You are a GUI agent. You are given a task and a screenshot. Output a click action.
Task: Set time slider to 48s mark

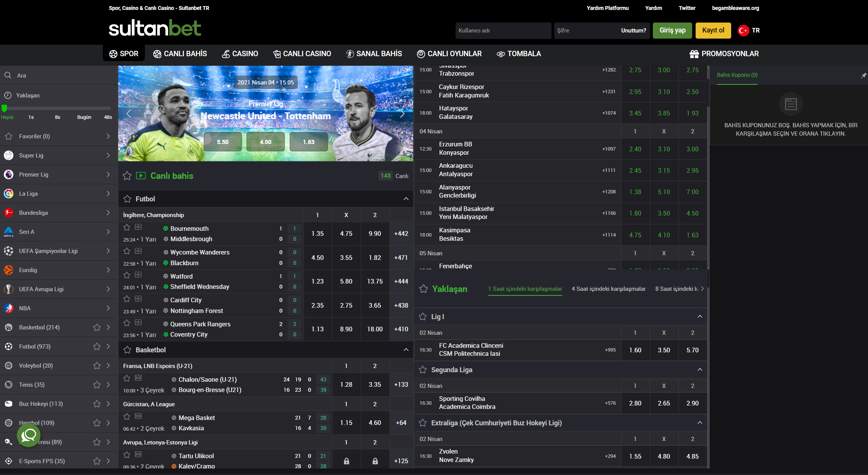[x=108, y=117]
